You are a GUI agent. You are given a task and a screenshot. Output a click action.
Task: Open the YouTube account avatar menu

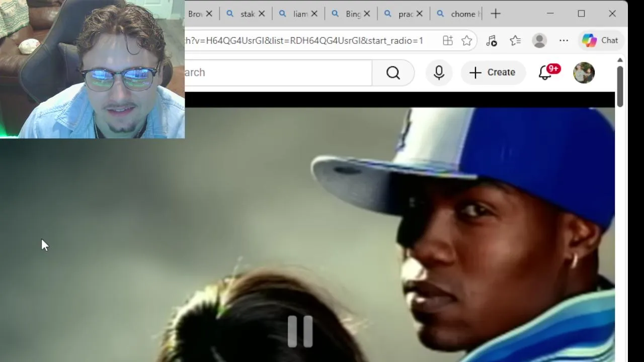pos(584,73)
